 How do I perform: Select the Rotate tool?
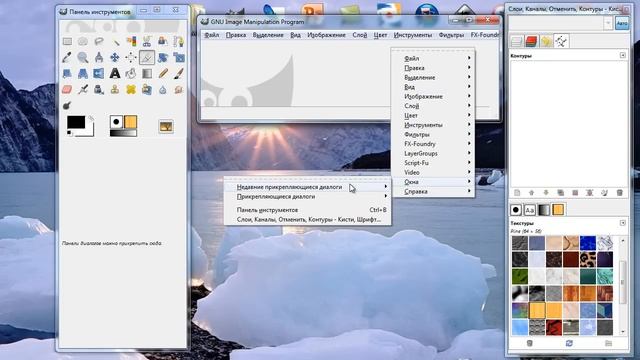(x=163, y=57)
